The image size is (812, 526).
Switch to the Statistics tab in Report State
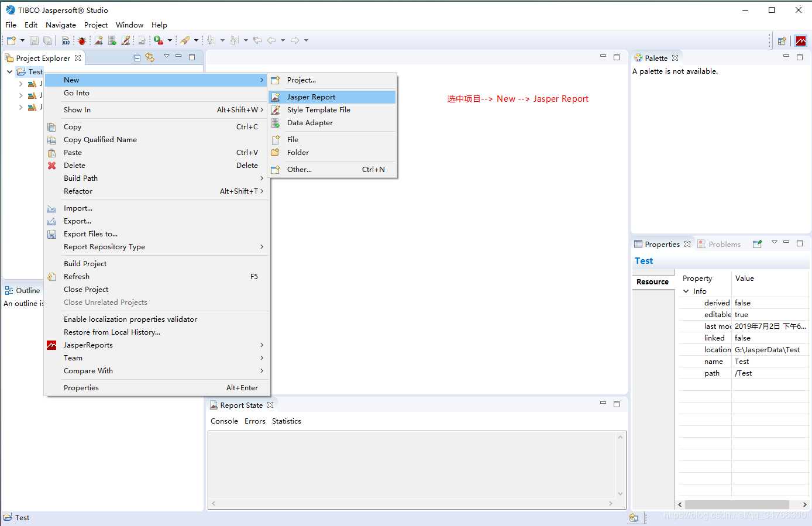tap(287, 421)
